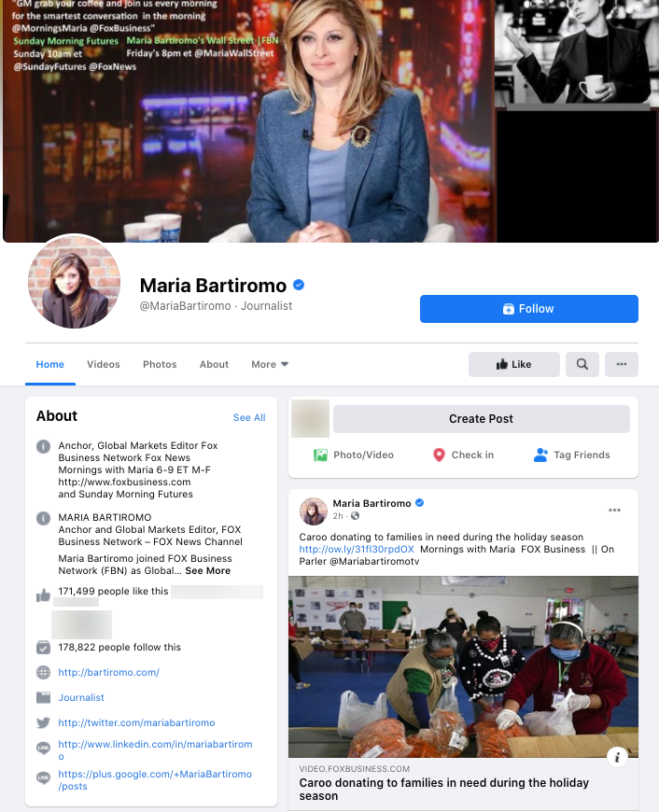Click the thumbs-up icon beside like count
659x812 pixels.
pyautogui.click(x=44, y=595)
